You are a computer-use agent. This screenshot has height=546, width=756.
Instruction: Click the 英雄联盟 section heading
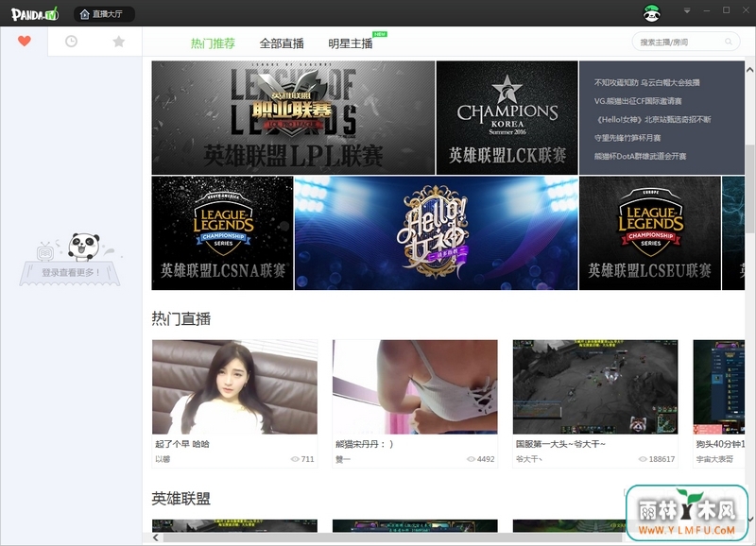click(x=181, y=498)
